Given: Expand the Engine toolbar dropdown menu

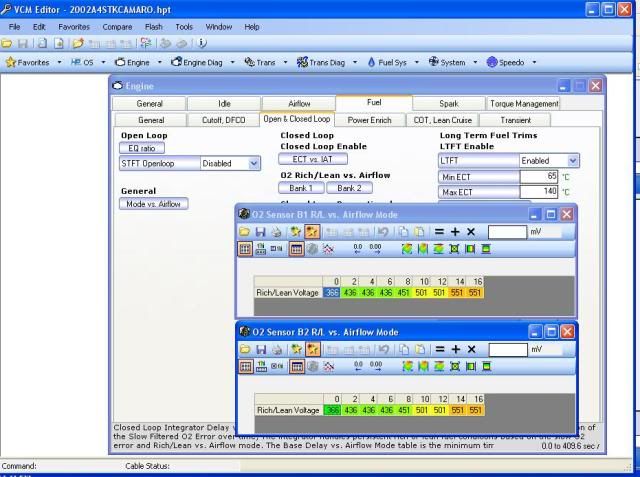Looking at the screenshot, I should click(x=158, y=62).
